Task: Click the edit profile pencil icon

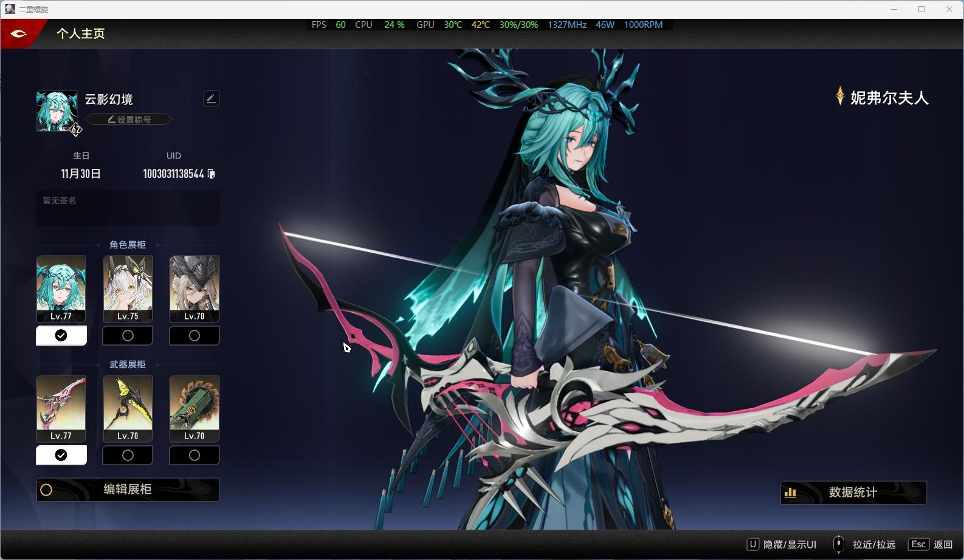Action: click(211, 98)
